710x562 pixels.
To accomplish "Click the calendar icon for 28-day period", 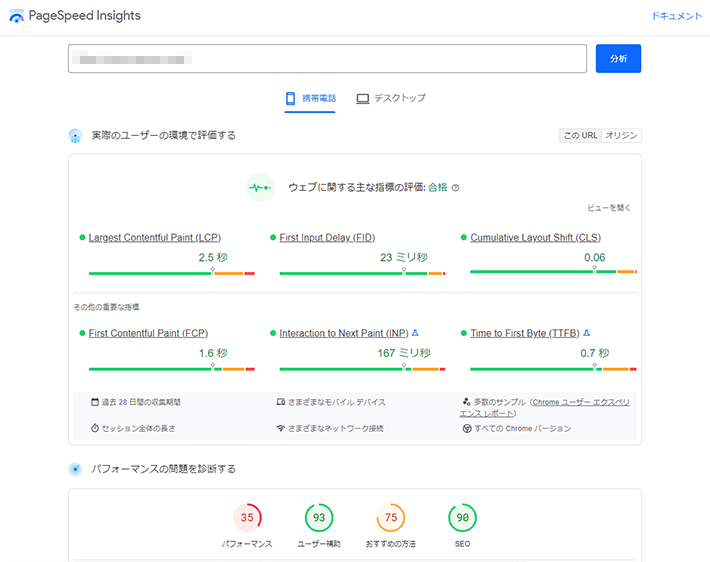I will (95, 402).
